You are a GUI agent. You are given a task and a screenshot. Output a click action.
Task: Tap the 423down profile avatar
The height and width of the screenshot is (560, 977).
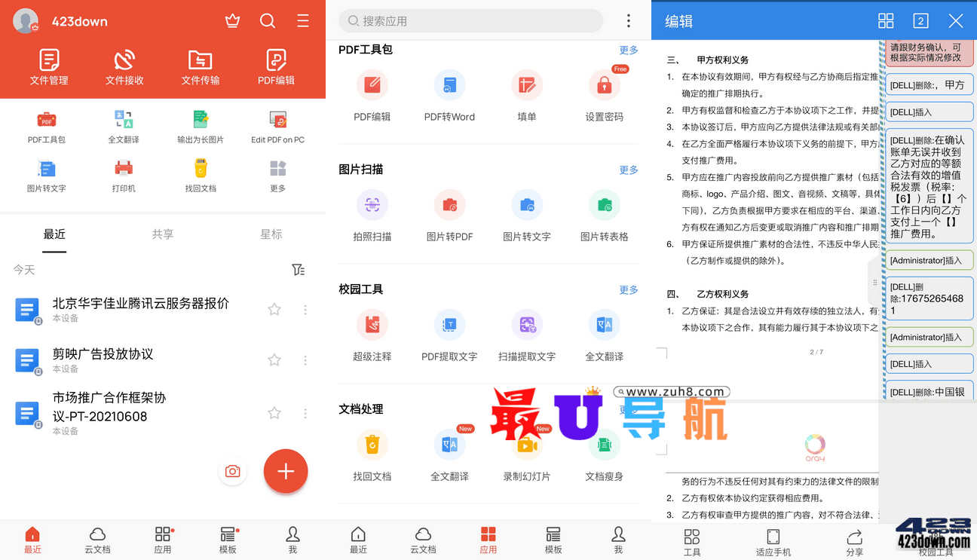[x=26, y=21]
